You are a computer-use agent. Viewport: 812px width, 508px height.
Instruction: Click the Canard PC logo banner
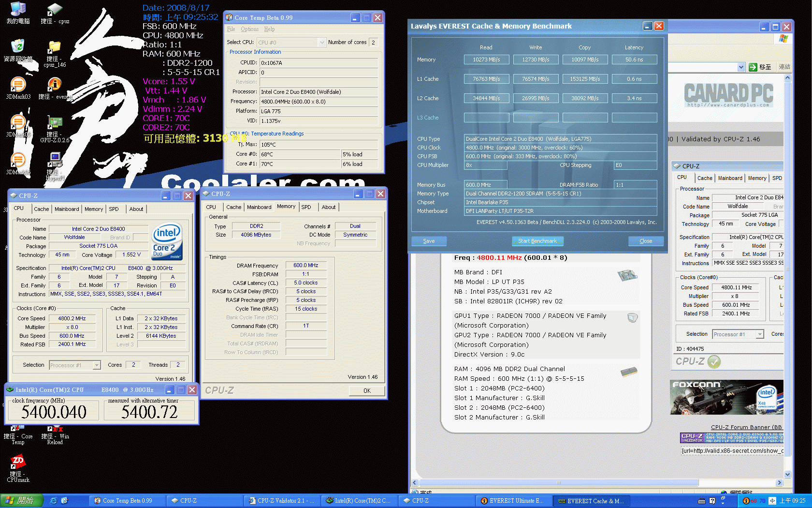pyautogui.click(x=728, y=95)
